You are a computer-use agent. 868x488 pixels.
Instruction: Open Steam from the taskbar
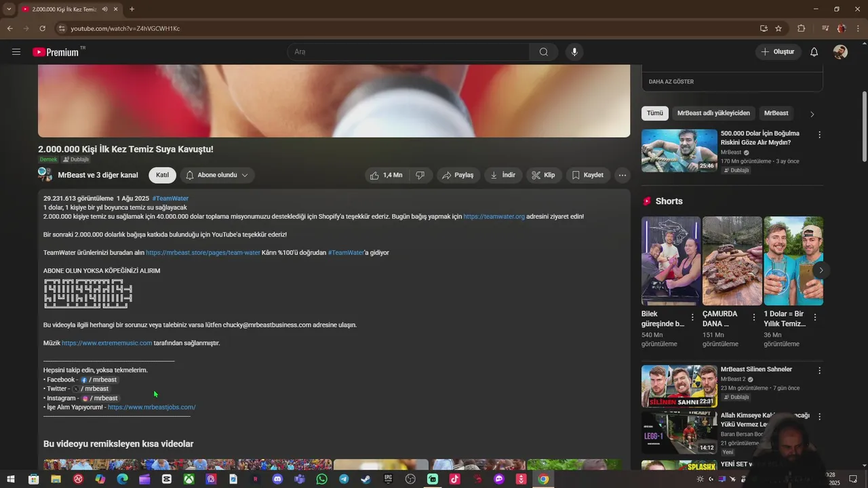[366, 479]
